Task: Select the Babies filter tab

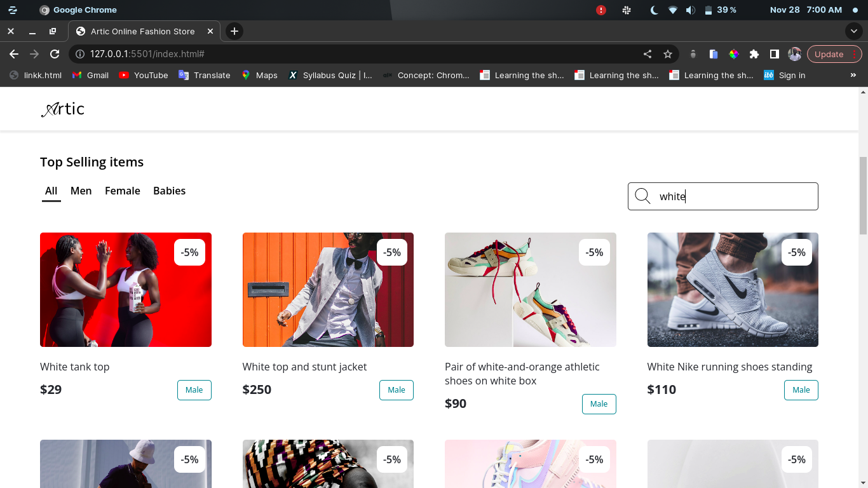Action: (x=169, y=191)
